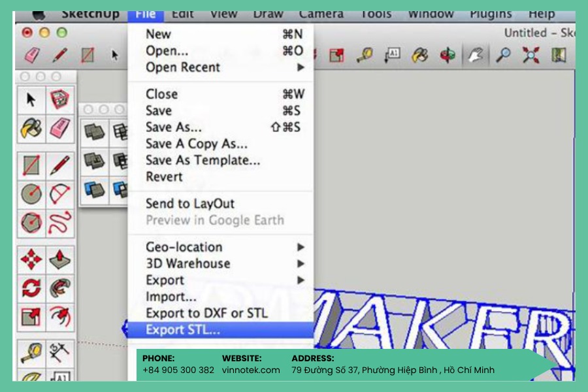Pick the Tape Measure in tool palette
This screenshot has width=588, height=392.
coord(31,353)
